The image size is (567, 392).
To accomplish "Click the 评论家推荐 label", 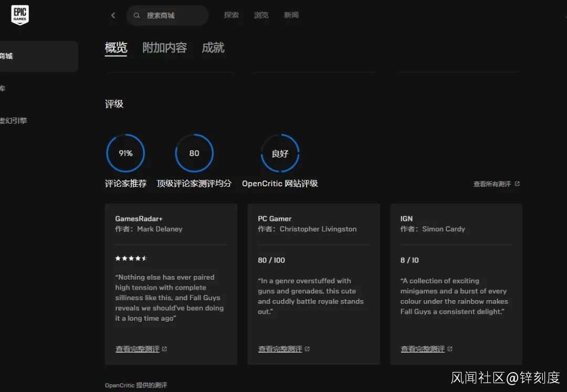I will pos(125,184).
